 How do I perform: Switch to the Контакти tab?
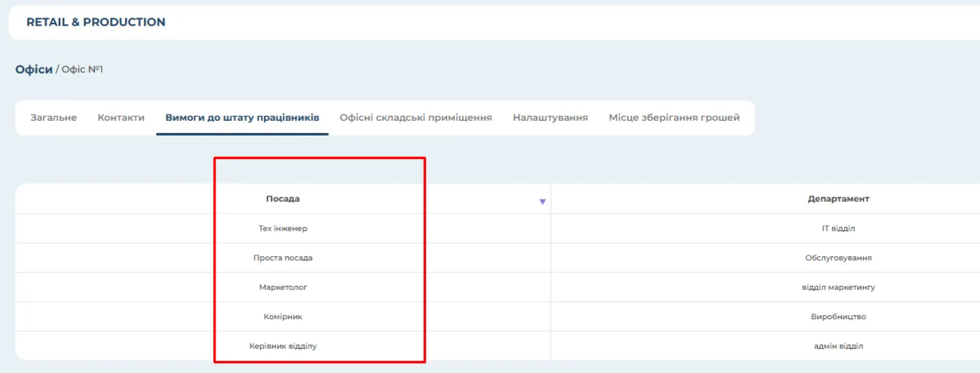point(121,117)
